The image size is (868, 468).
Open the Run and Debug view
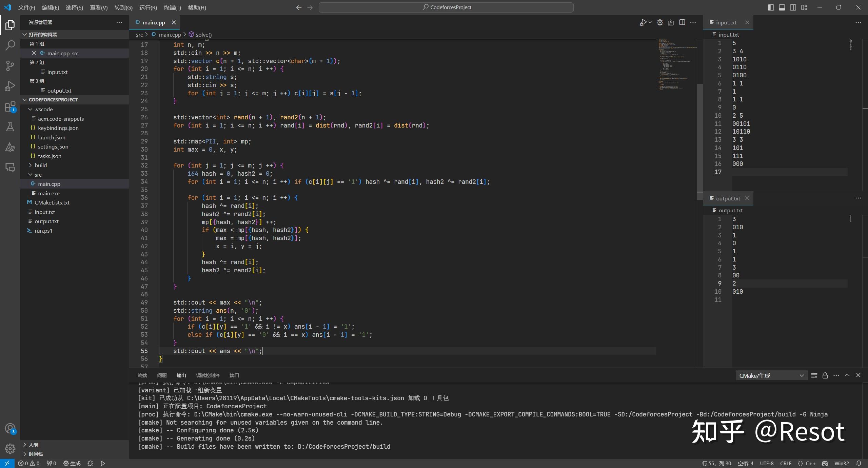10,86
